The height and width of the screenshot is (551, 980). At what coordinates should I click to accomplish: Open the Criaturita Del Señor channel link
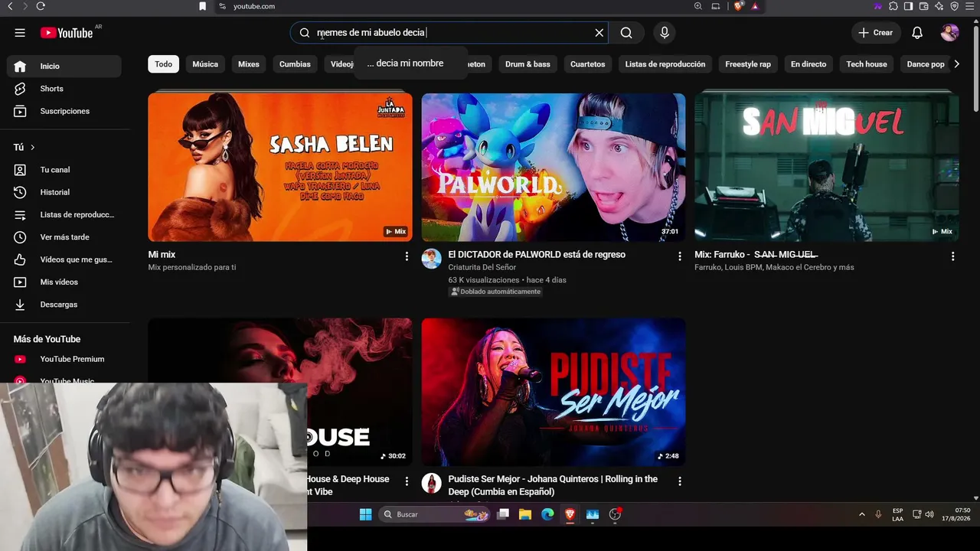pyautogui.click(x=482, y=267)
